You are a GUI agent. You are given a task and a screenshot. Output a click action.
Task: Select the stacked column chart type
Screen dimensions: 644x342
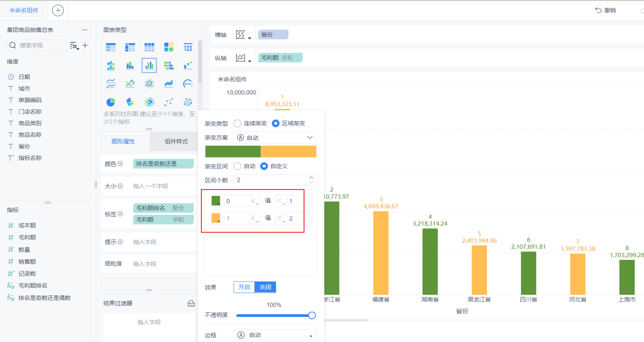(130, 66)
